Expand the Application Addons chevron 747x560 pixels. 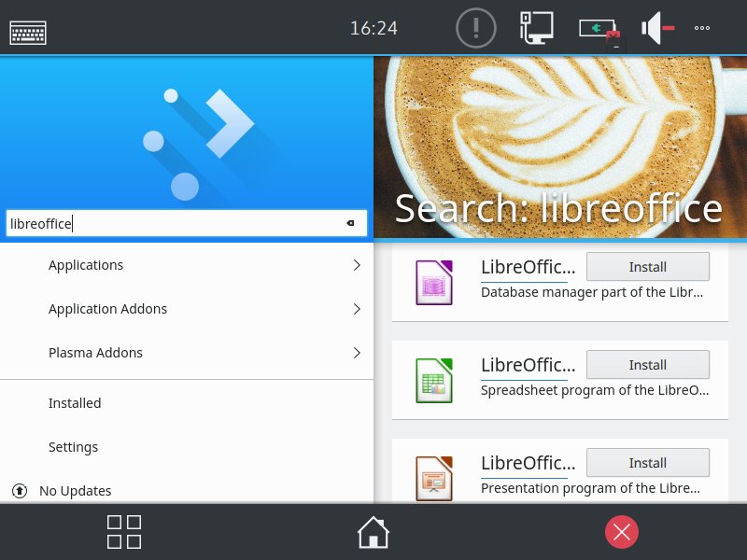tap(357, 309)
